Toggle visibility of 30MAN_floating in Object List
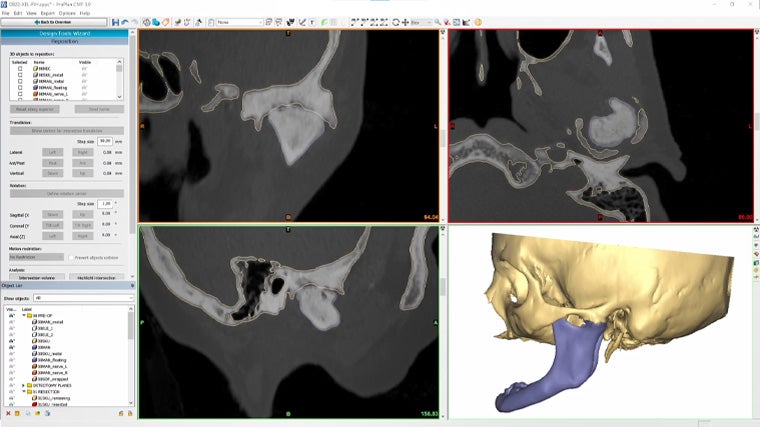This screenshot has height=427, width=760. (x=11, y=360)
